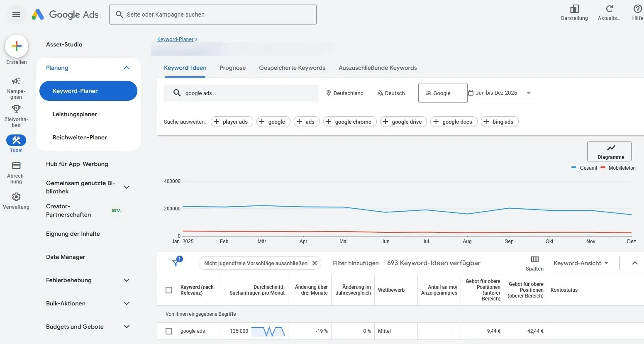This screenshot has width=644, height=344.
Task: Select the checkbox for keyword 'google ads'
Action: (x=169, y=331)
